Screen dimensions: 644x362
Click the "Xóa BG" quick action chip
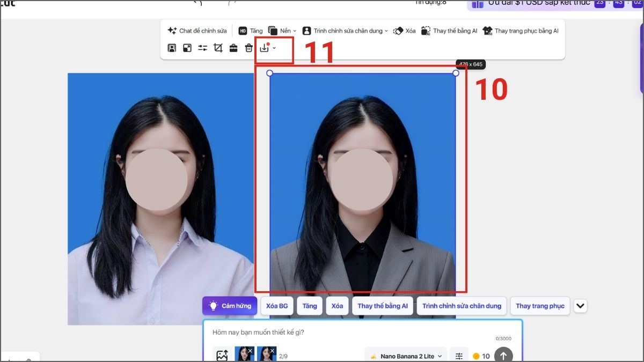[277, 306]
